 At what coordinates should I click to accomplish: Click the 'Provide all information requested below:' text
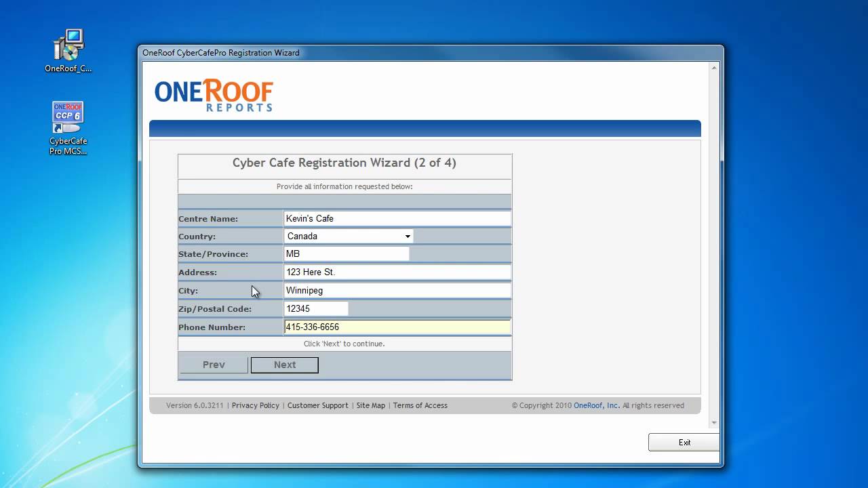(x=344, y=186)
